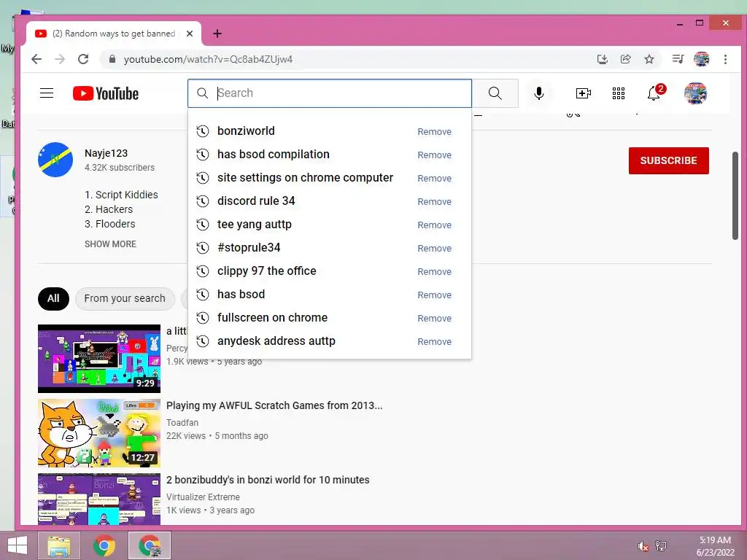Open 2 bonzibuddy's video thumbnail

(99, 499)
